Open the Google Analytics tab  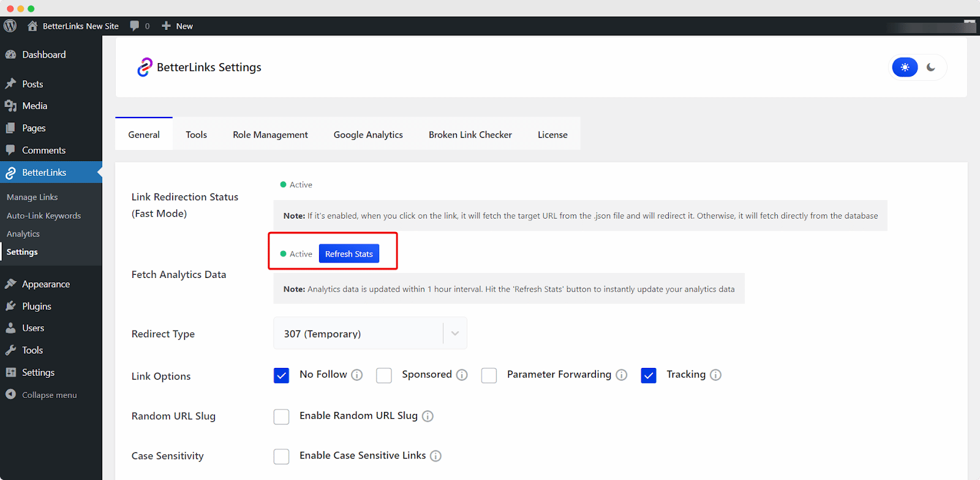click(368, 134)
